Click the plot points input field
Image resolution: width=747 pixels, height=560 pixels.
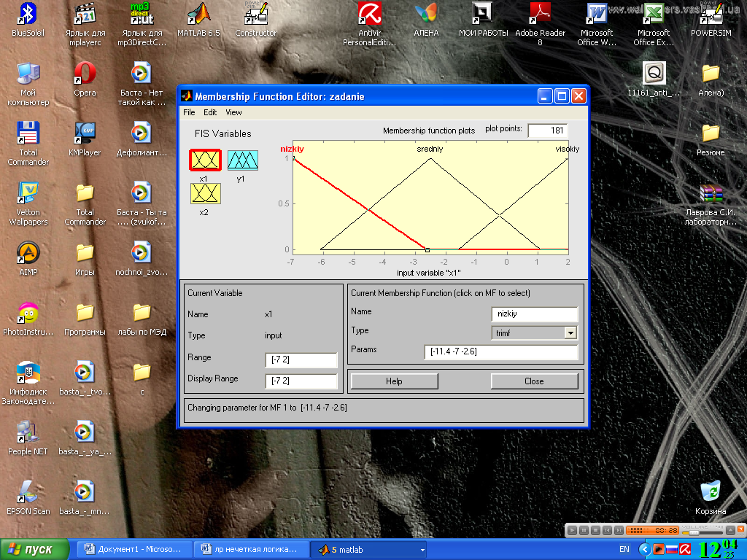[547, 131]
